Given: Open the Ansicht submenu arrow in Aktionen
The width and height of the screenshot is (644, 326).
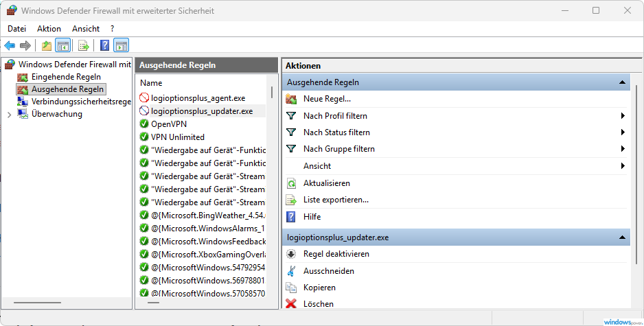Looking at the screenshot, I should [x=623, y=166].
